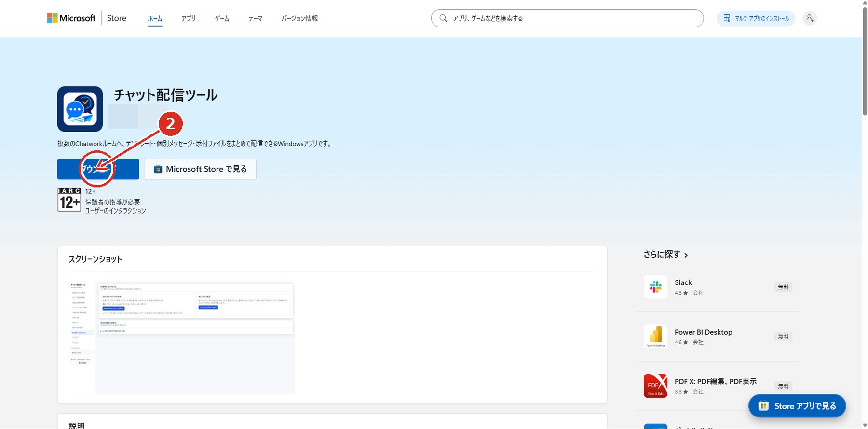
Task: Click the チャット配信ツール app title
Action: click(165, 95)
